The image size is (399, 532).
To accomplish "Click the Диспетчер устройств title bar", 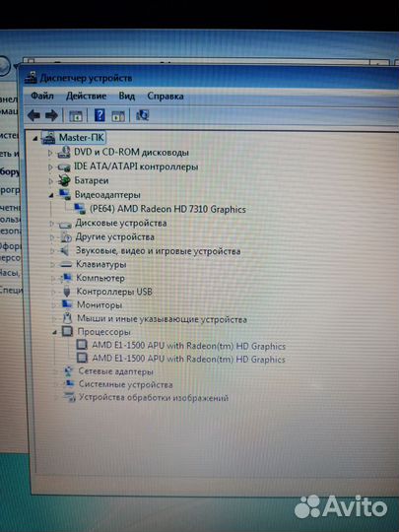I will pyautogui.click(x=211, y=78).
